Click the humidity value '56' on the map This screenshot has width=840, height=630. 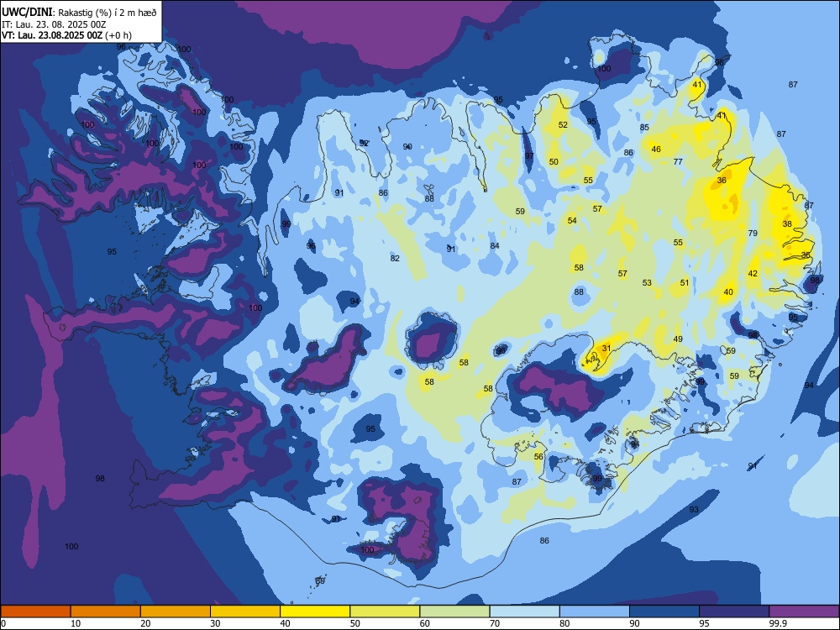click(538, 457)
